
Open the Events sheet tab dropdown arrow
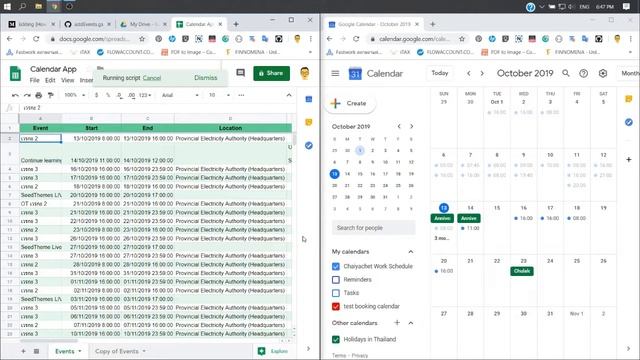pyautogui.click(x=80, y=351)
